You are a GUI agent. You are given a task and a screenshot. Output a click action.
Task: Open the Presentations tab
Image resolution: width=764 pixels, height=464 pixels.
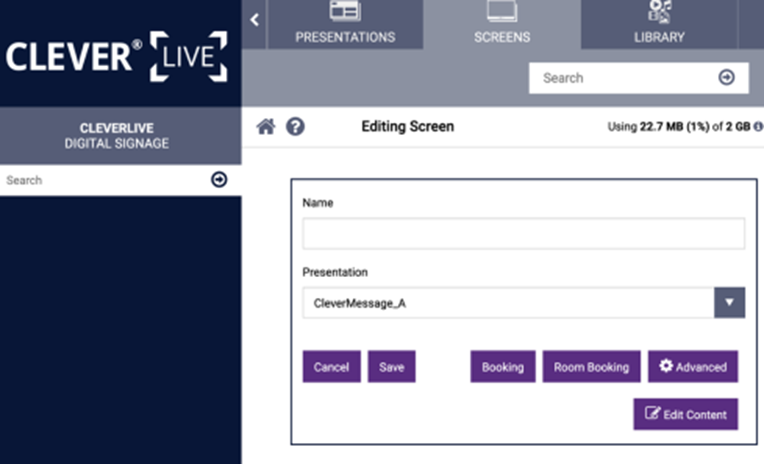tap(345, 24)
